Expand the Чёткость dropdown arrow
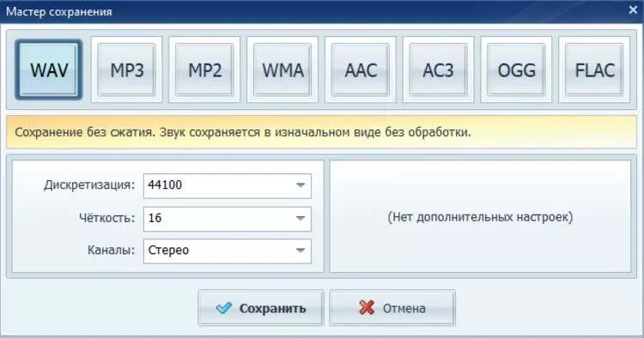Screen dimensions: 644x338 click(x=301, y=218)
